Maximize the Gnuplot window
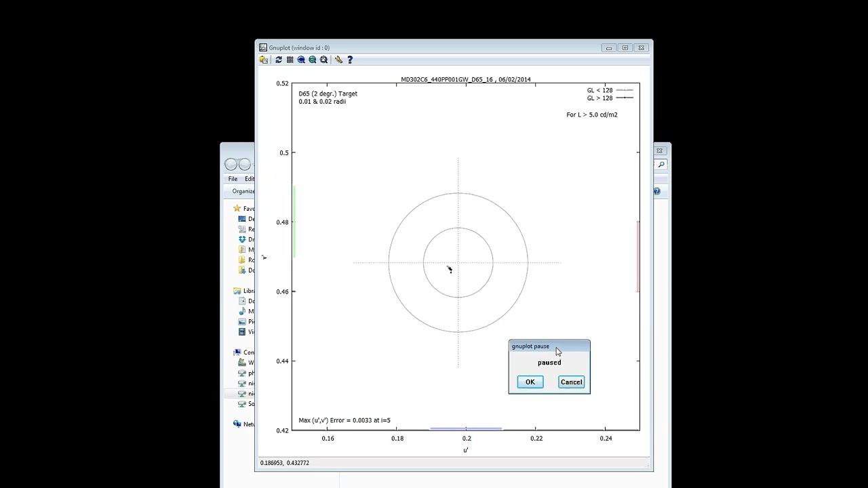Screen dimensions: 868x488 (x=625, y=47)
